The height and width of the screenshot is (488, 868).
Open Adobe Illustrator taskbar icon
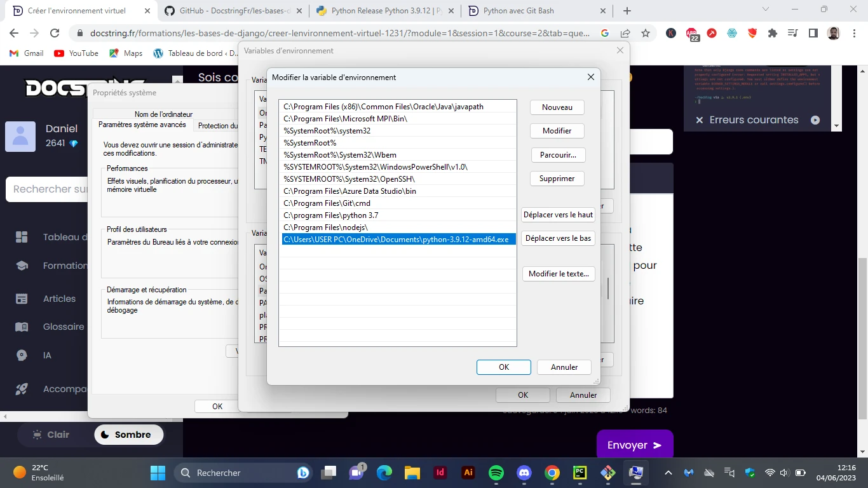click(468, 473)
